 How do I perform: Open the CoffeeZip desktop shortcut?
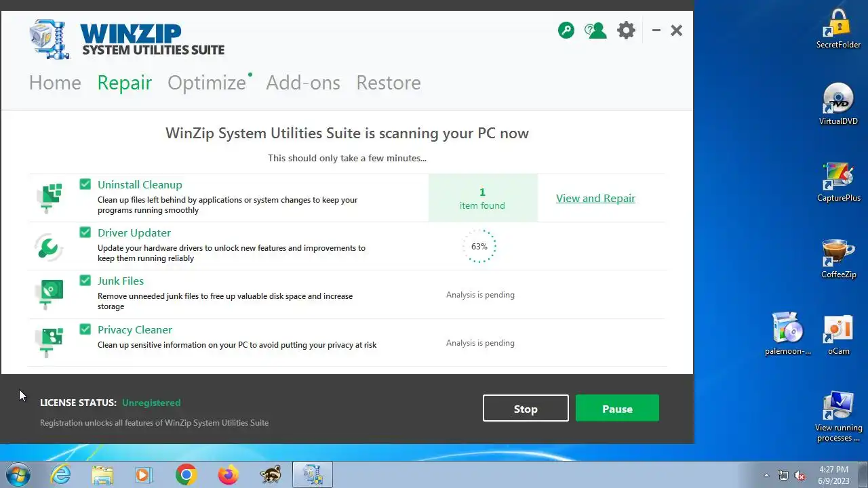(x=838, y=258)
